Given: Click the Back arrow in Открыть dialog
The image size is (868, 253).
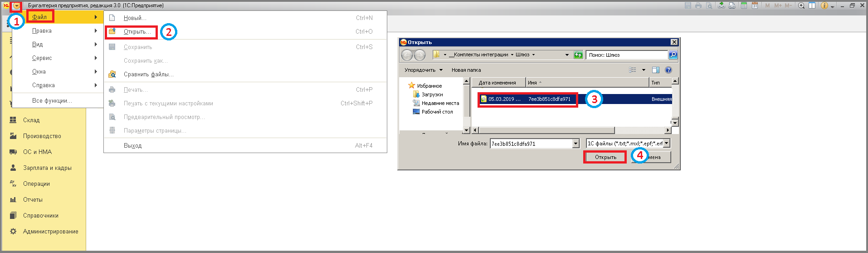Looking at the screenshot, I should [407, 55].
